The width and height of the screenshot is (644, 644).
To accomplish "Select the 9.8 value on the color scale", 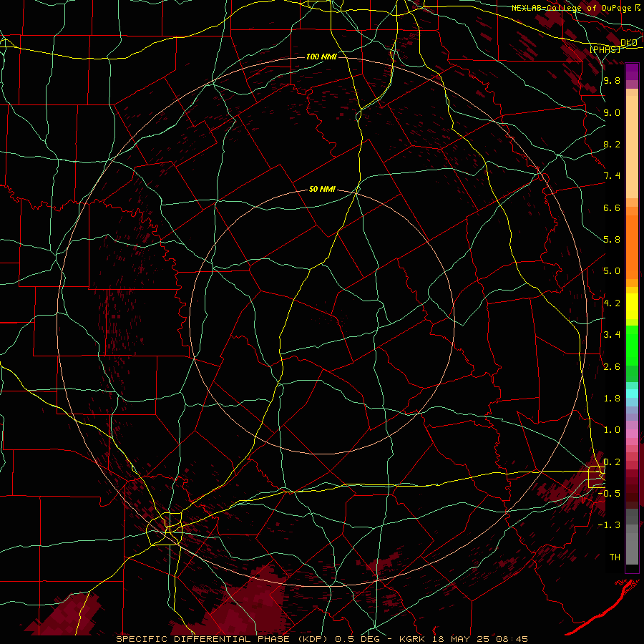I will pos(612,80).
